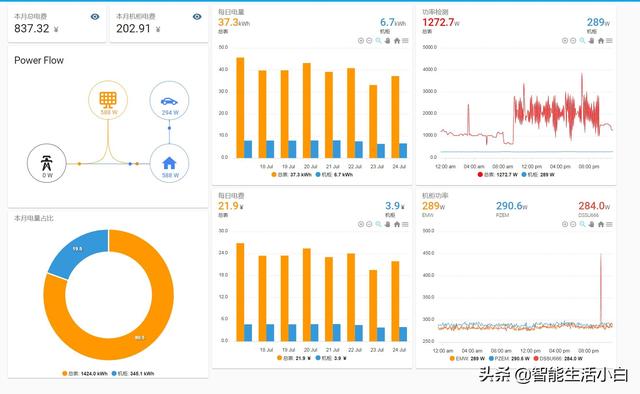Zoom in on the 每日电量 chart
Screen dimensions: 640x394
tap(361, 41)
